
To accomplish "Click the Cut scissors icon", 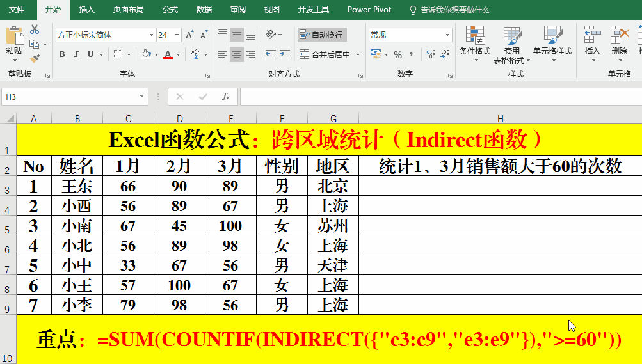I will pyautogui.click(x=35, y=29).
